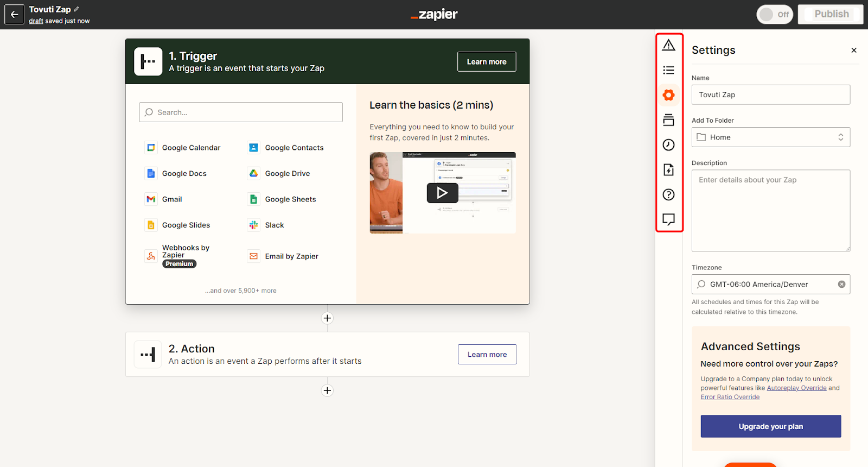This screenshot has height=467, width=868.
Task: Add a step between Trigger and Action
Action: pos(327,318)
